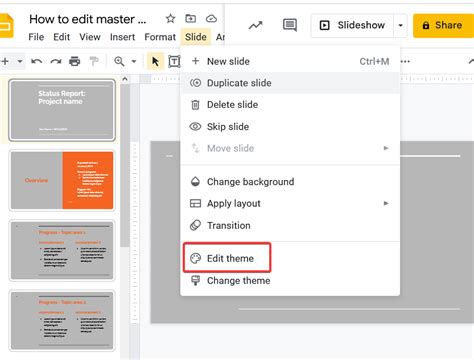Click the Print icon
Screen dimensions: 474x360
75,61
